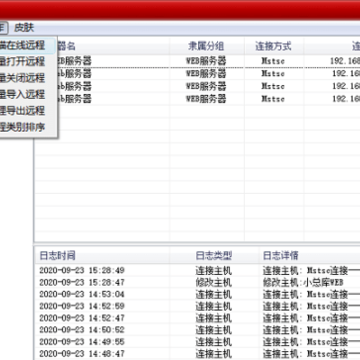Screen dimensions: 360x360
Task: Select log entry 2020-09-23 14:50:52
Action: click(x=197, y=330)
